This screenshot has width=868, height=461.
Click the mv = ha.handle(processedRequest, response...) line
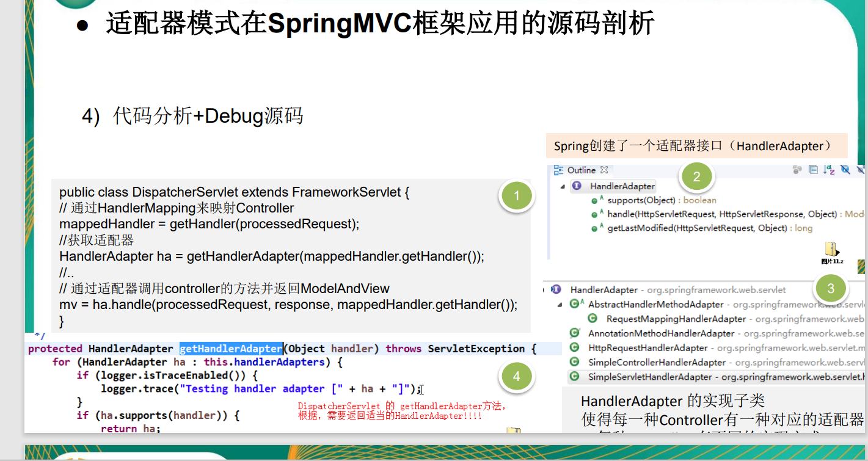(288, 304)
